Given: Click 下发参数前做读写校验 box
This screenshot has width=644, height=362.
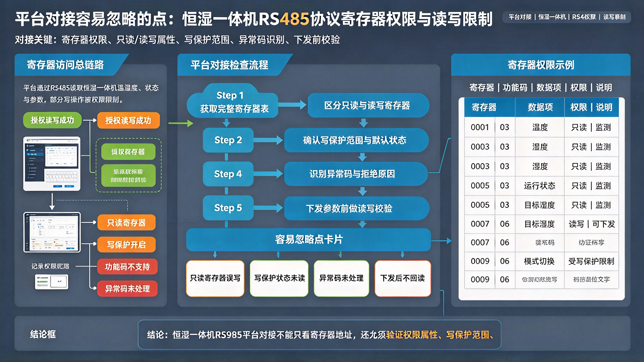Looking at the screenshot, I should (357, 208).
